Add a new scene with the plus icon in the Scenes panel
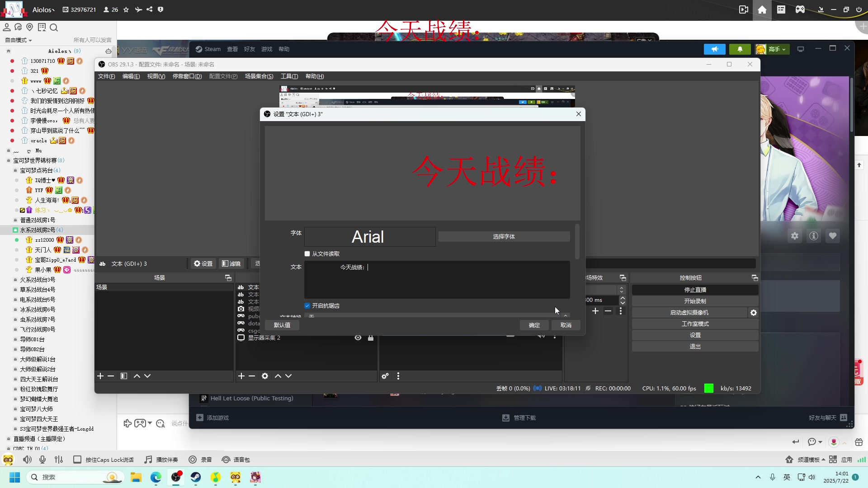Image resolution: width=868 pixels, height=488 pixels. tap(100, 376)
